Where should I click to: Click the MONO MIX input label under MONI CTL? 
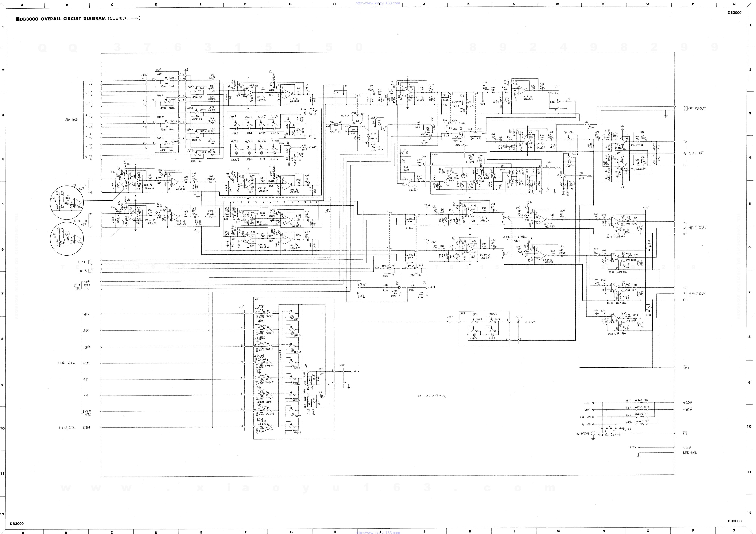87,412
